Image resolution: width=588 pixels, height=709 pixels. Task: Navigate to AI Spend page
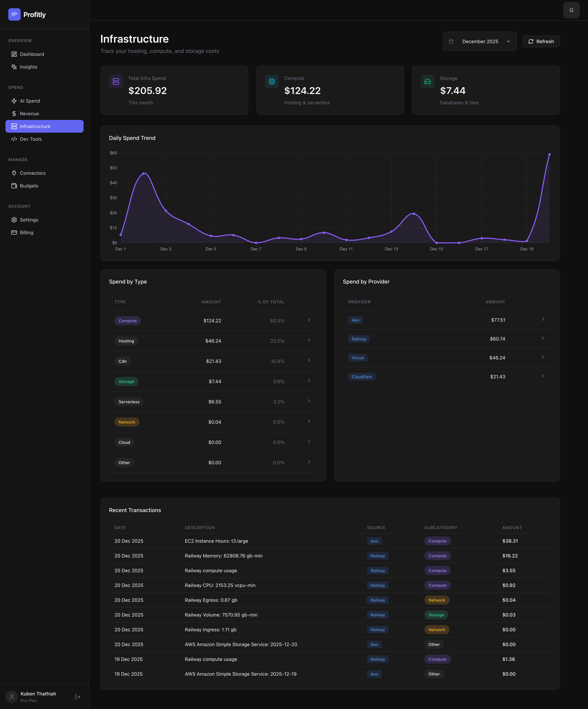click(30, 101)
